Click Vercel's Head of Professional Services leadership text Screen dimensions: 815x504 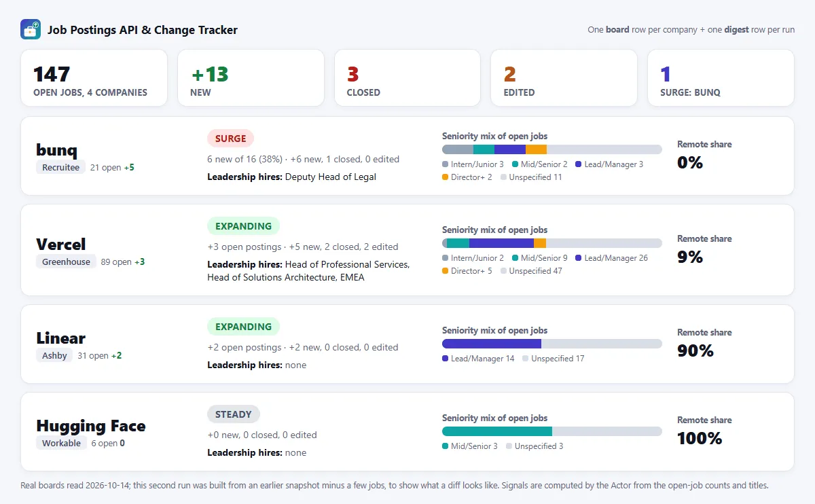[x=347, y=264]
